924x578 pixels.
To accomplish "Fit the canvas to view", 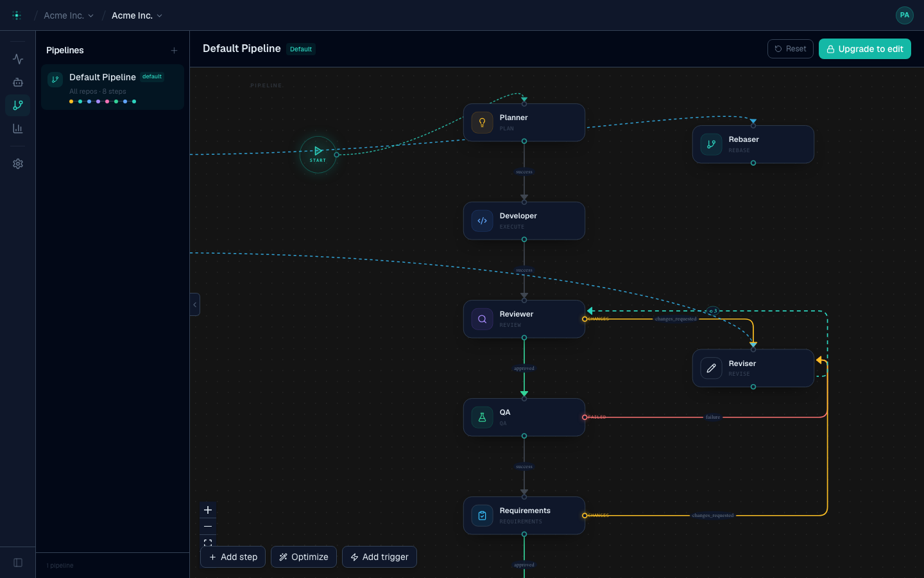I will pyautogui.click(x=208, y=543).
